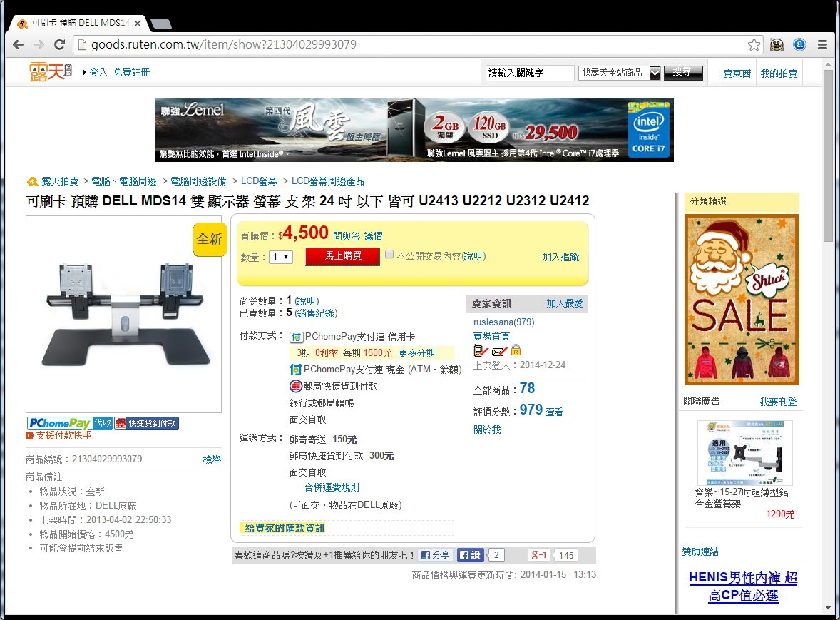
Task: Open the HENIS男性內褲 sponsored link
Action: click(x=743, y=586)
